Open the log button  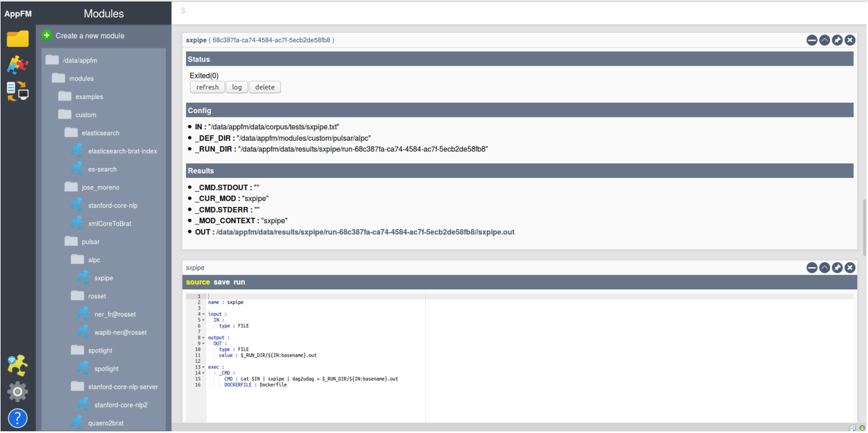point(237,87)
